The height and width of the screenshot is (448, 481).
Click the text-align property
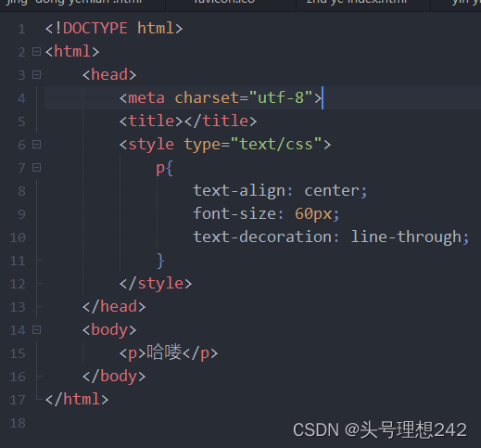click(x=239, y=191)
